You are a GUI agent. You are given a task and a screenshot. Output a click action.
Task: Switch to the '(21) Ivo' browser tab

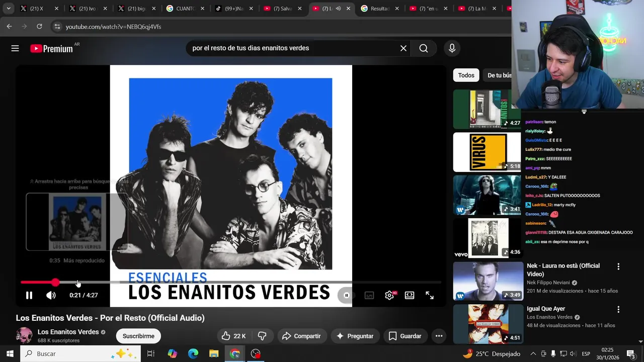coord(87,9)
